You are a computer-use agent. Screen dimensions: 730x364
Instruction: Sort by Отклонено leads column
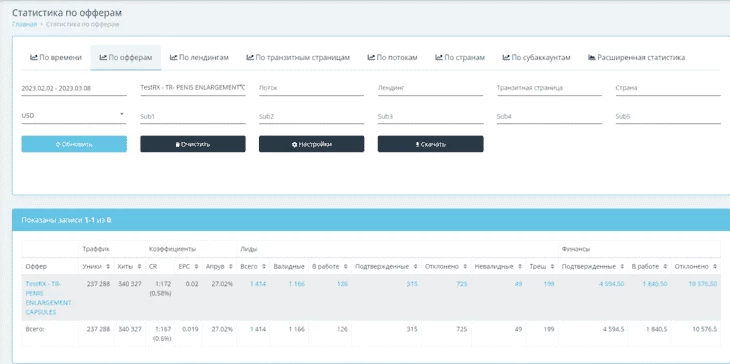pos(465,267)
